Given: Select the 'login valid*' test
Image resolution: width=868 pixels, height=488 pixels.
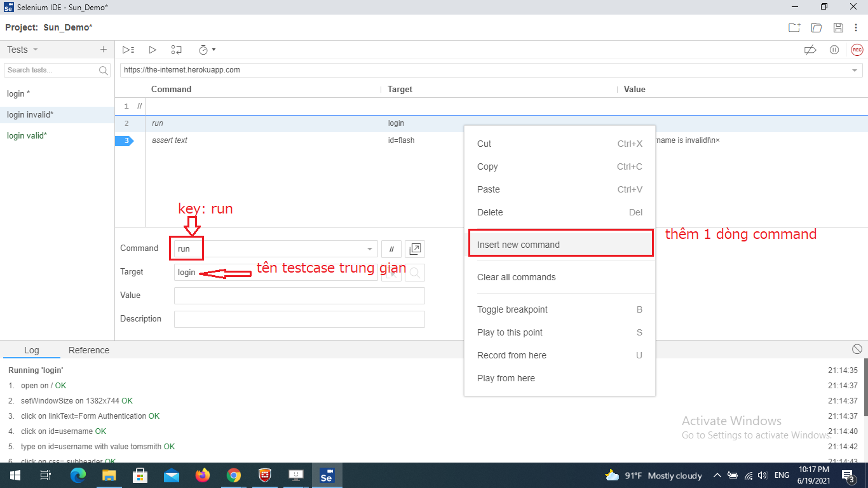Looking at the screenshot, I should [57, 135].
